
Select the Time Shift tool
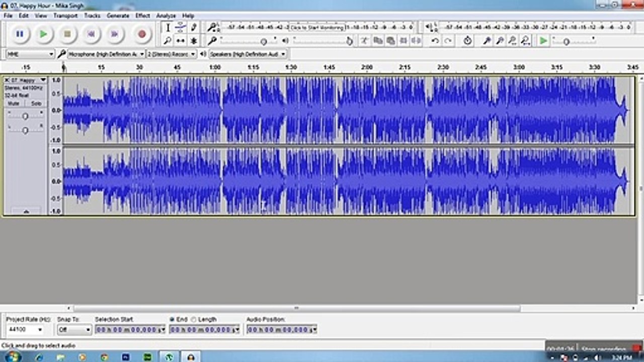pos(181,41)
